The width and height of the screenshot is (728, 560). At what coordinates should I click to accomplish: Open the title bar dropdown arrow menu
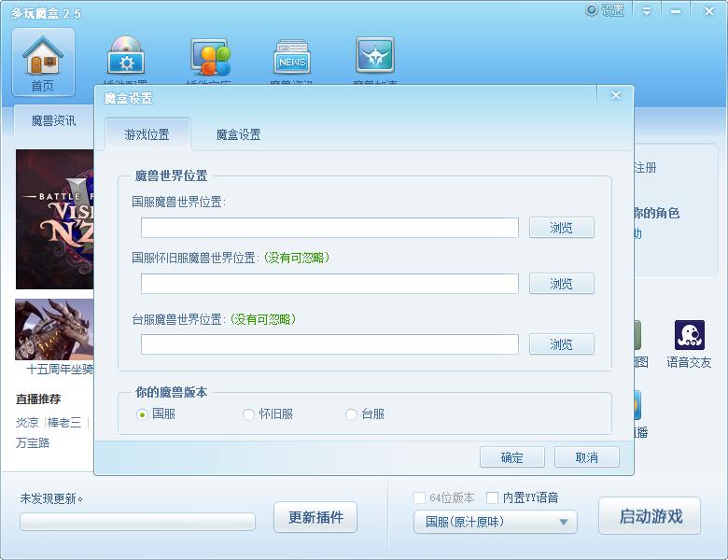[646, 10]
